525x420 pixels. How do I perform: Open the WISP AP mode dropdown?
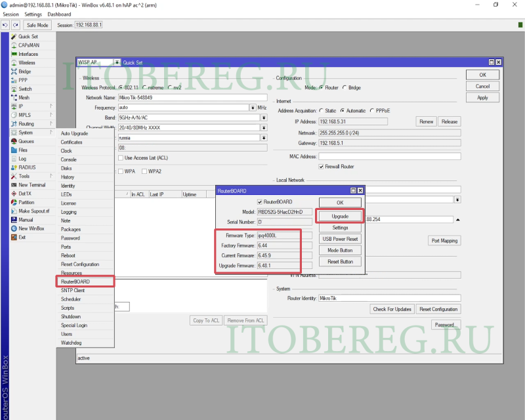coord(117,62)
